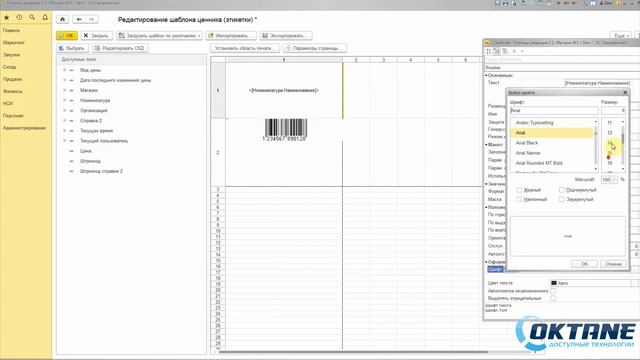Toggle Выделять отрицательные checkbox
The image size is (640, 360).
[x=553, y=298]
